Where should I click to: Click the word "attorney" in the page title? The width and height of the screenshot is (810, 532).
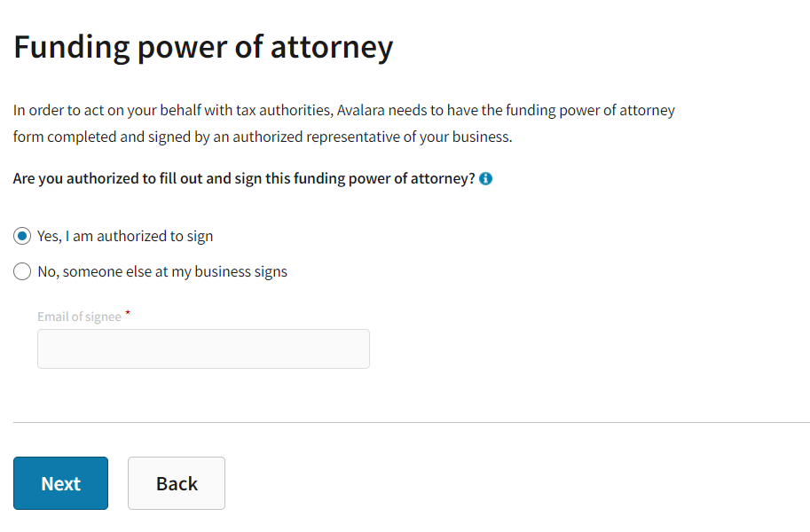(331, 47)
